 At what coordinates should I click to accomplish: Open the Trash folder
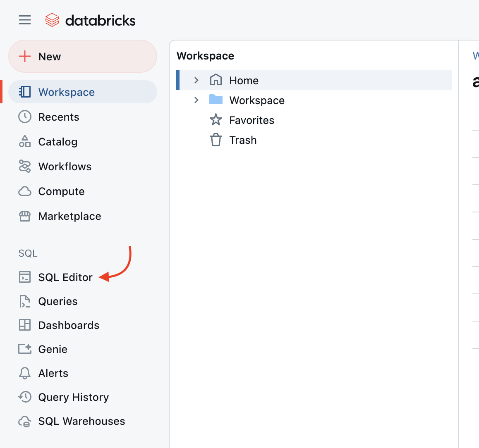pyautogui.click(x=243, y=140)
